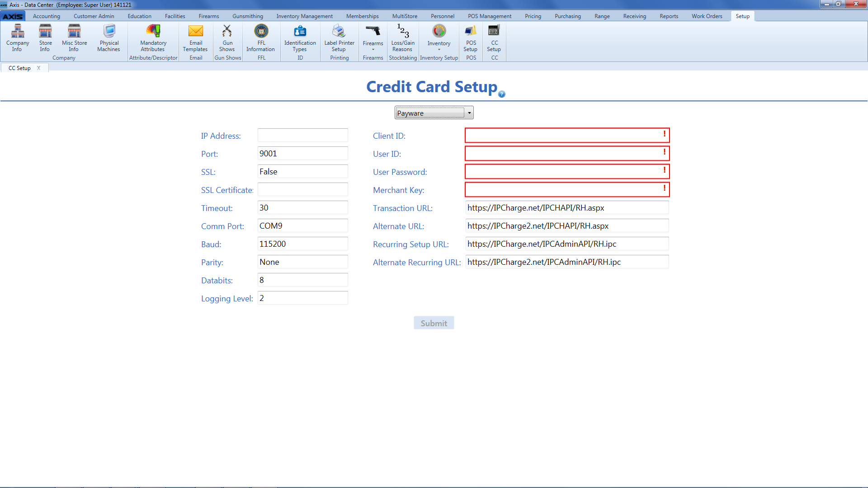868x488 pixels.
Task: Open CC Setup ribbon icon
Action: click(x=494, y=38)
